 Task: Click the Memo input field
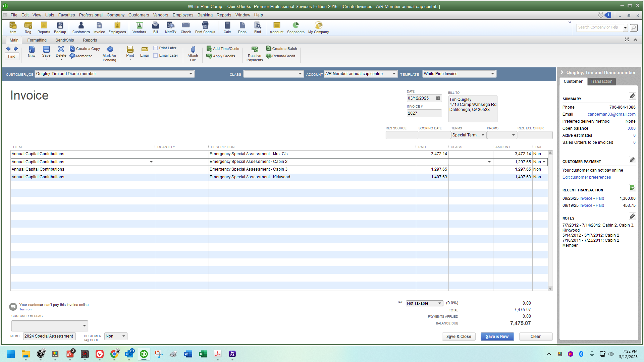click(x=49, y=336)
